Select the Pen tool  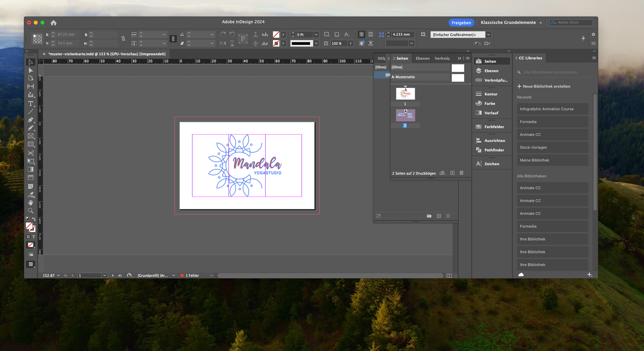(x=31, y=120)
